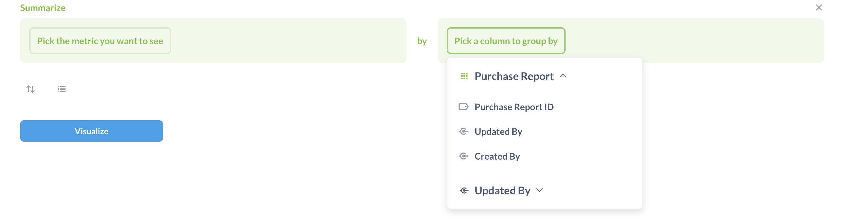Click the Purchase Report table grid icon
This screenshot has width=868, height=221.
click(x=464, y=76)
